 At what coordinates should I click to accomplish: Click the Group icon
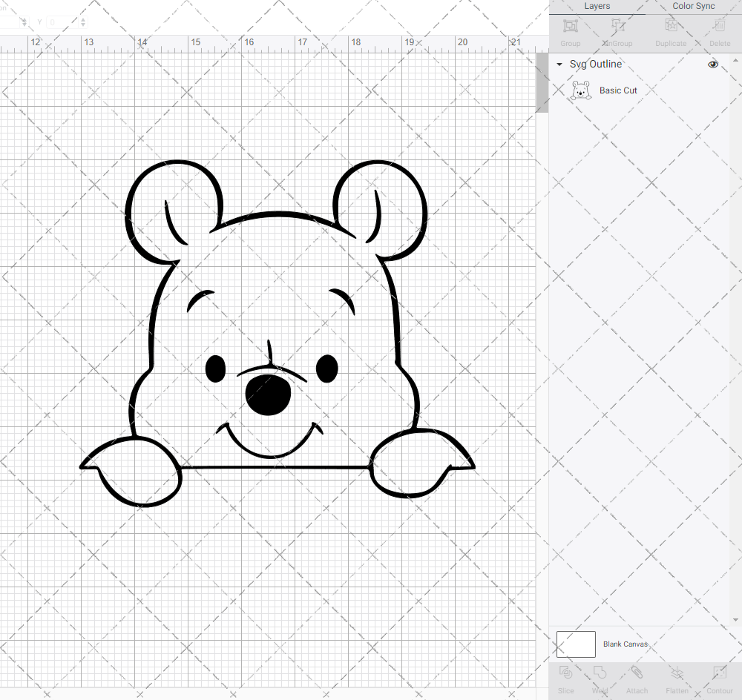(x=570, y=31)
